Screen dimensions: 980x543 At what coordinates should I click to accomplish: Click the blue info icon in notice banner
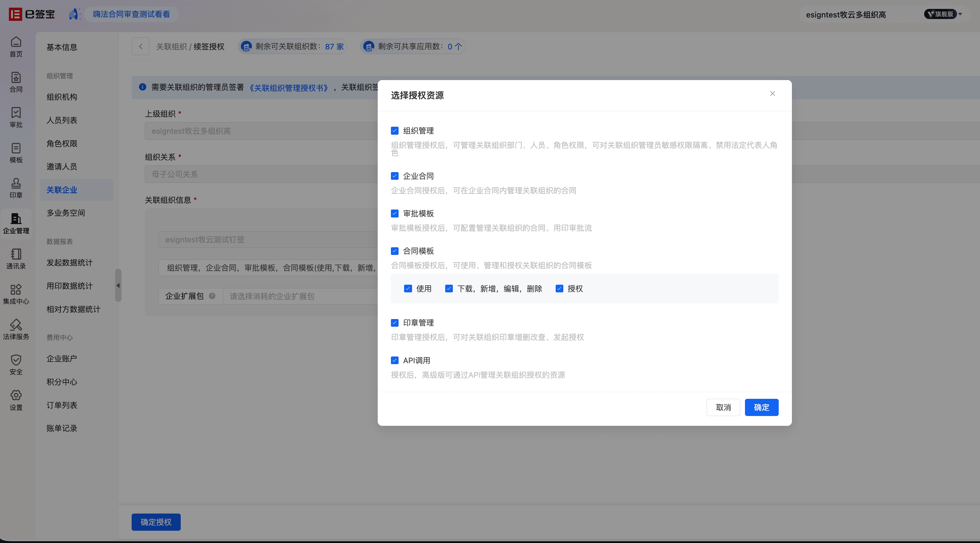142,87
